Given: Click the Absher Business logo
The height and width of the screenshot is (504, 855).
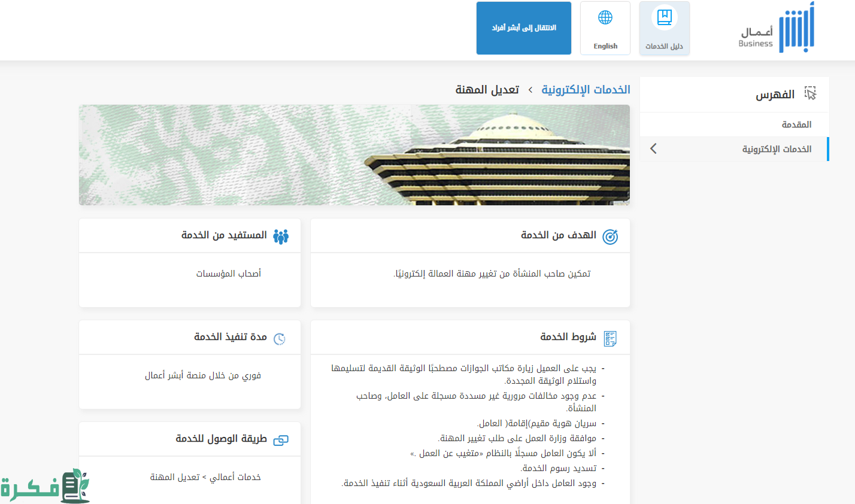Looking at the screenshot, I should [777, 29].
